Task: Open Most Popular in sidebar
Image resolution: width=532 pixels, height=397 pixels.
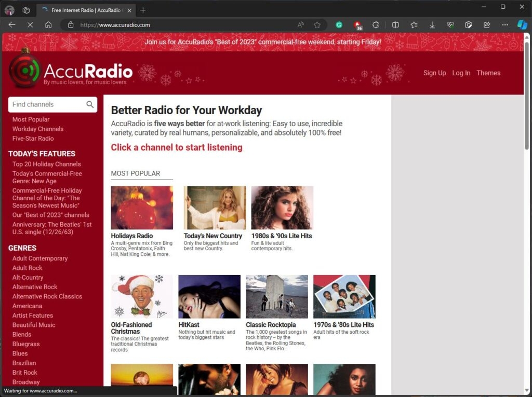Action: click(x=31, y=119)
